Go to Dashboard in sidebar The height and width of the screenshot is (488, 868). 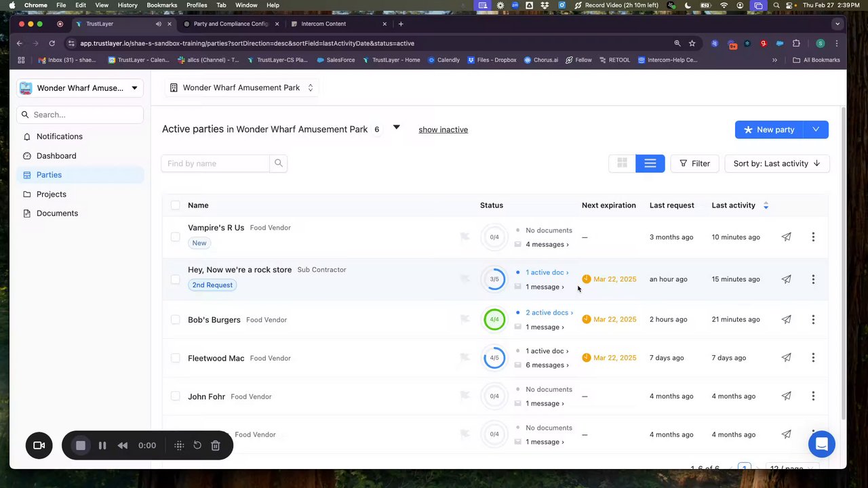click(x=56, y=156)
